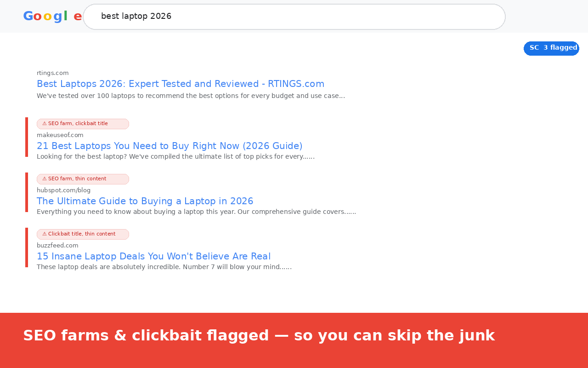Click the Clickbait title, thin content warning tag

(83, 234)
